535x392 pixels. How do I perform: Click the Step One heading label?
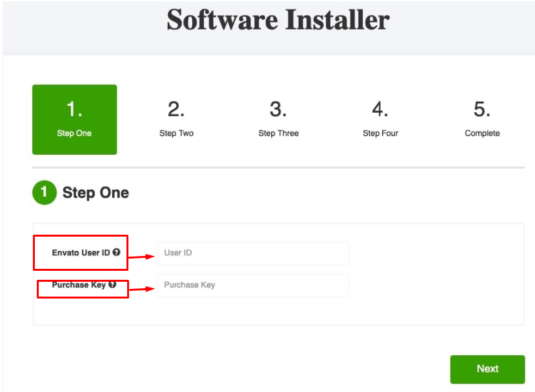(97, 192)
